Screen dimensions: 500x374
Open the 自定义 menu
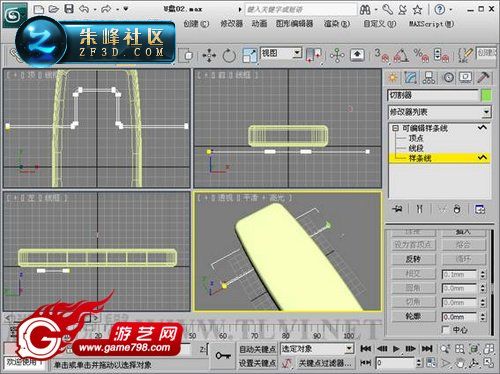point(380,24)
